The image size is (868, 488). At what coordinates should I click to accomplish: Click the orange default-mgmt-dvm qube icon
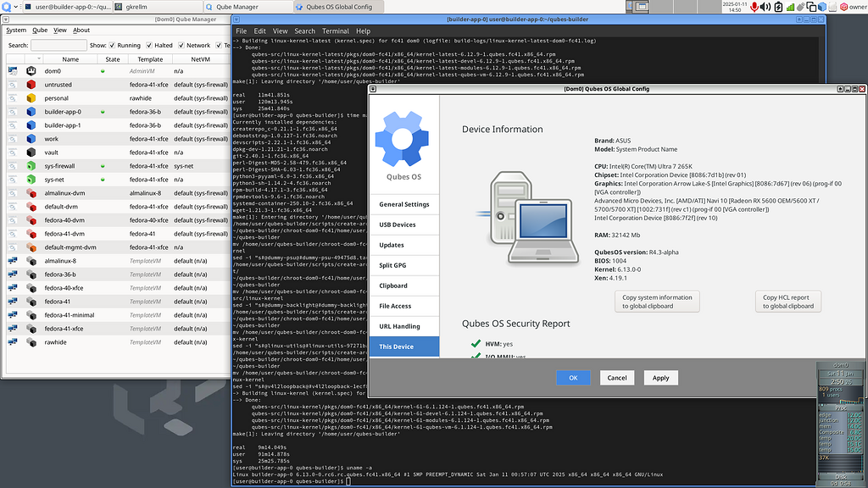(x=31, y=247)
